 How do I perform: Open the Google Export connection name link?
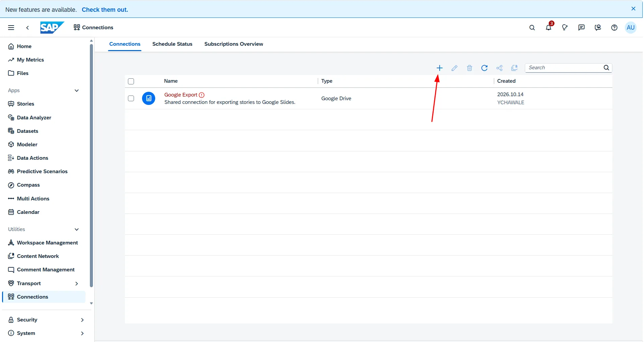pos(181,95)
